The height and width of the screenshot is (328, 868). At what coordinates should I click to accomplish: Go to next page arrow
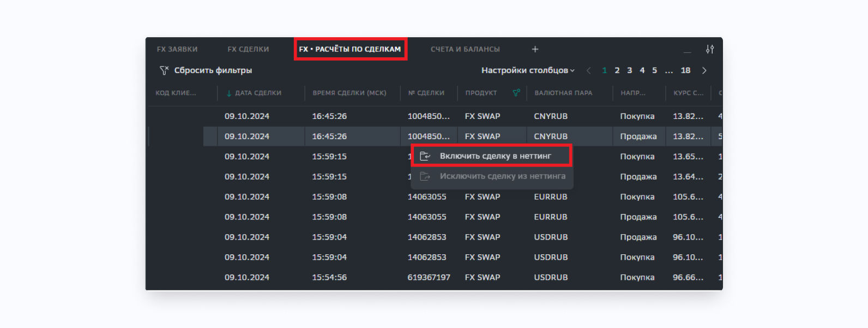pyautogui.click(x=704, y=70)
